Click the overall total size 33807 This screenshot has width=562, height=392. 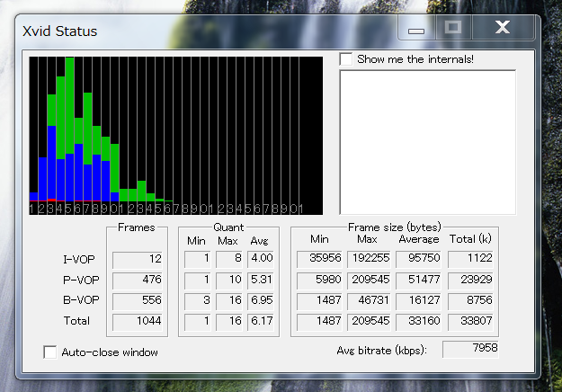(470, 322)
